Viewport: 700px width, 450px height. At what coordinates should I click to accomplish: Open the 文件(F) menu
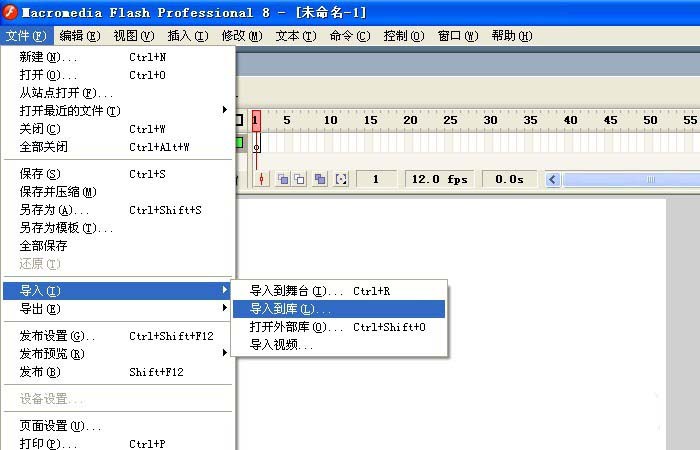tap(26, 36)
